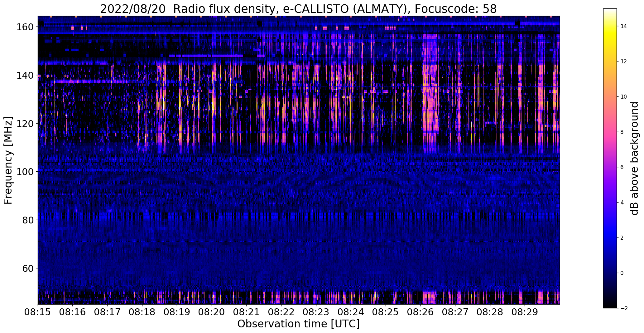Click the 08:15 time tick label

[x=38, y=312]
